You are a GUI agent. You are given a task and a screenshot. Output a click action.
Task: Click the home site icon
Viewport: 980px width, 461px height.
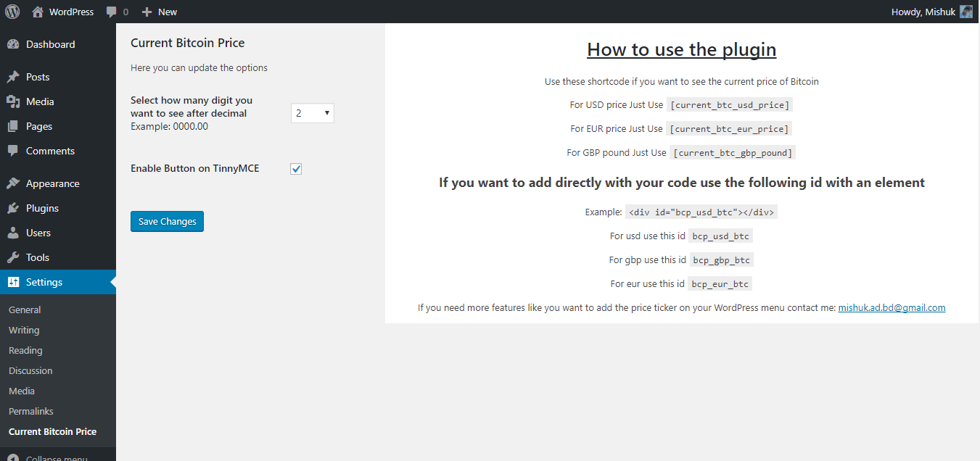38,12
